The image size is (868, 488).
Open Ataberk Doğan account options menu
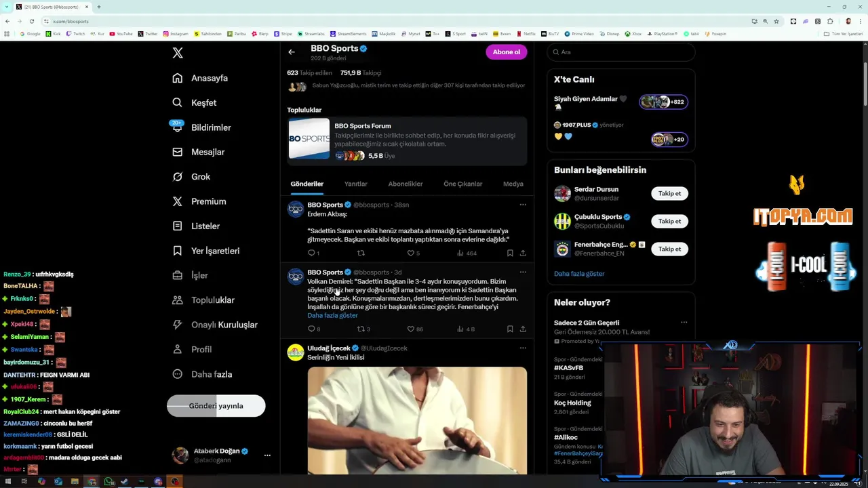coord(267,455)
